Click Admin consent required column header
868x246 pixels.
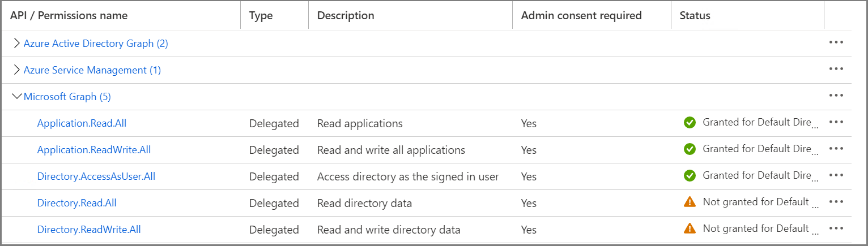pyautogui.click(x=581, y=15)
